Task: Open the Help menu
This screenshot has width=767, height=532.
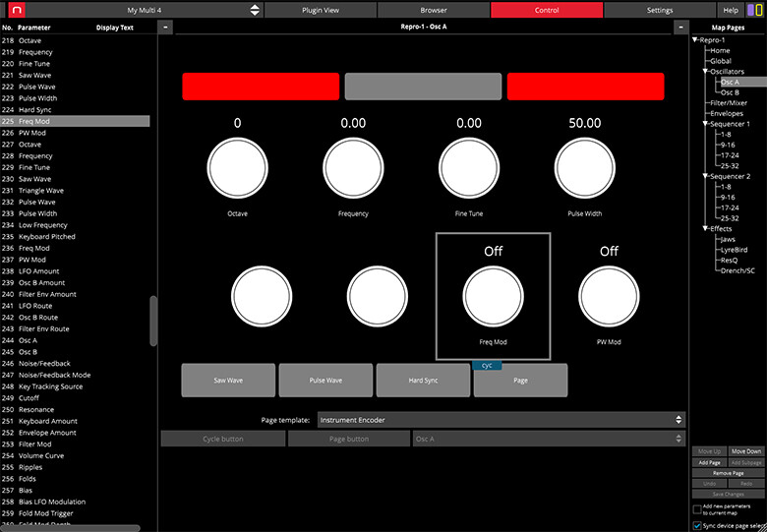Action: point(731,10)
